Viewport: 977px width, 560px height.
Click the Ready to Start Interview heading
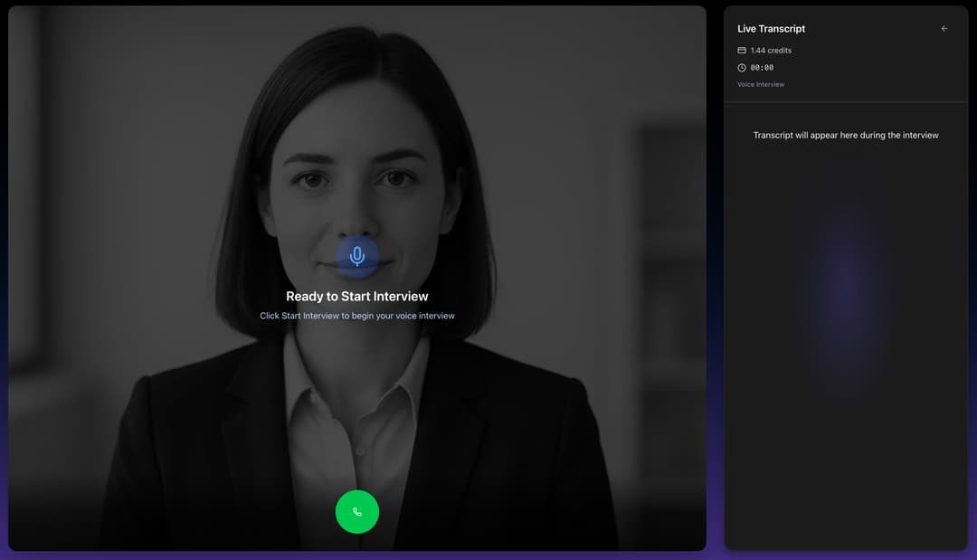click(357, 296)
